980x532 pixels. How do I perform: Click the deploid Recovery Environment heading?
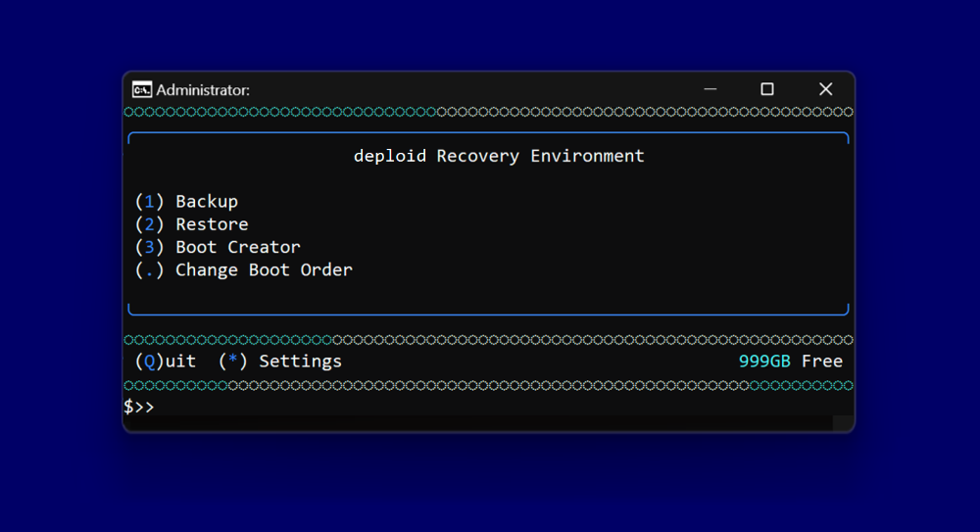499,156
